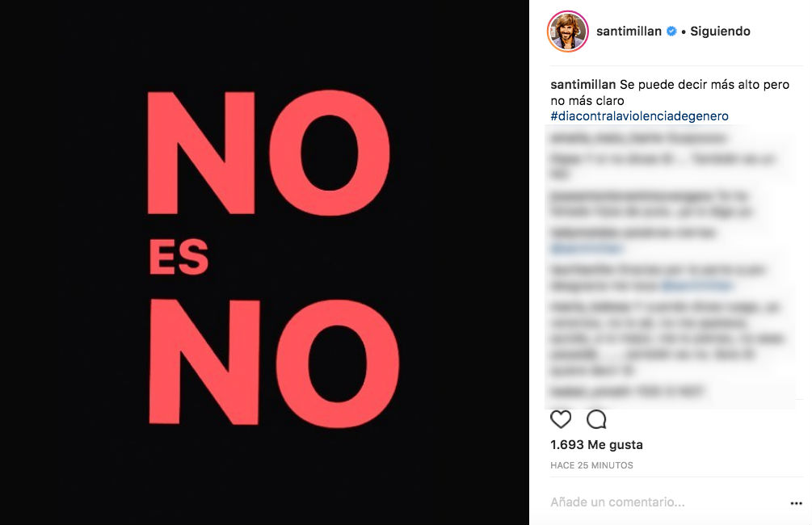Click the NO ES NO post image
Screen dimensions: 812x525
pyautogui.click(x=264, y=262)
